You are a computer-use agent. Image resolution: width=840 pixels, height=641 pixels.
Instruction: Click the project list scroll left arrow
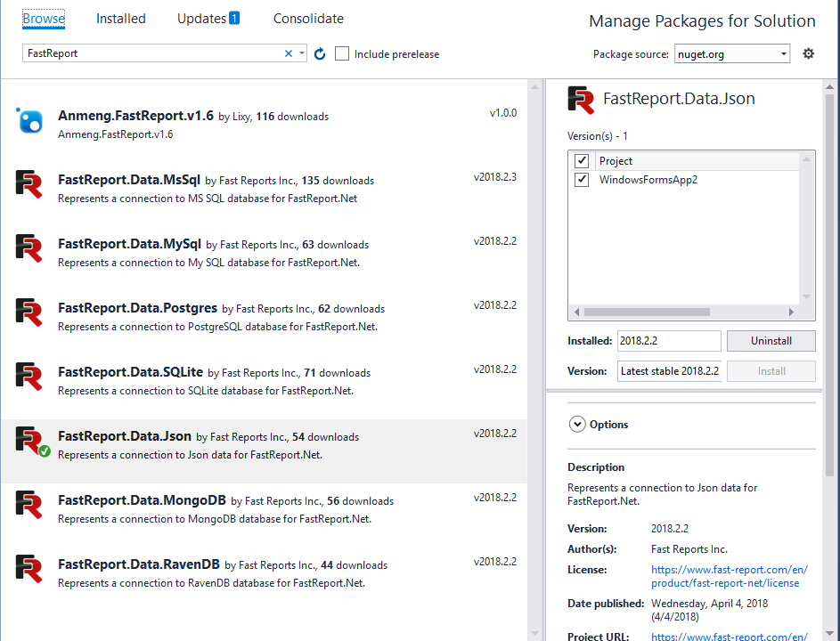576,312
